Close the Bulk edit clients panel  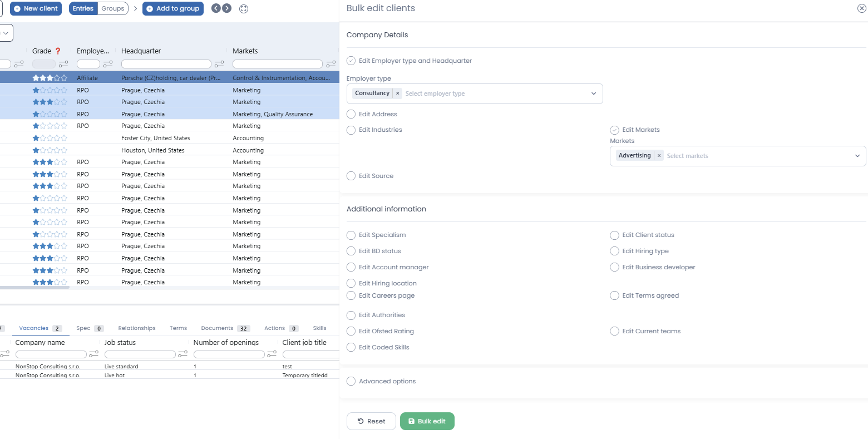pyautogui.click(x=861, y=8)
